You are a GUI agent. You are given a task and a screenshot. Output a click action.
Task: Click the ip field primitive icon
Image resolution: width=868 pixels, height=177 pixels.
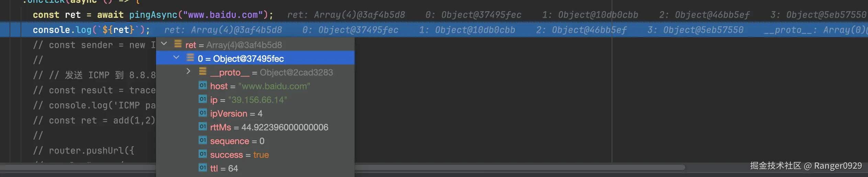tap(203, 99)
